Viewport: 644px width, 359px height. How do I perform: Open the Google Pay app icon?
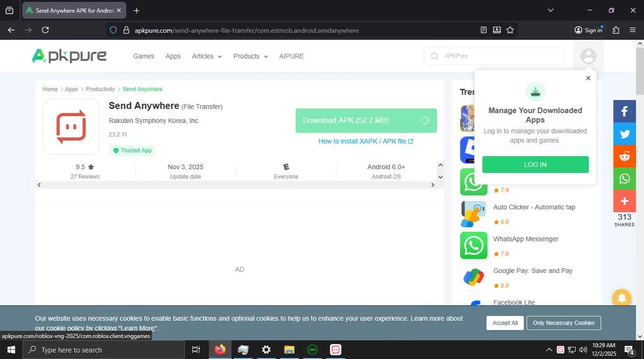(474, 277)
